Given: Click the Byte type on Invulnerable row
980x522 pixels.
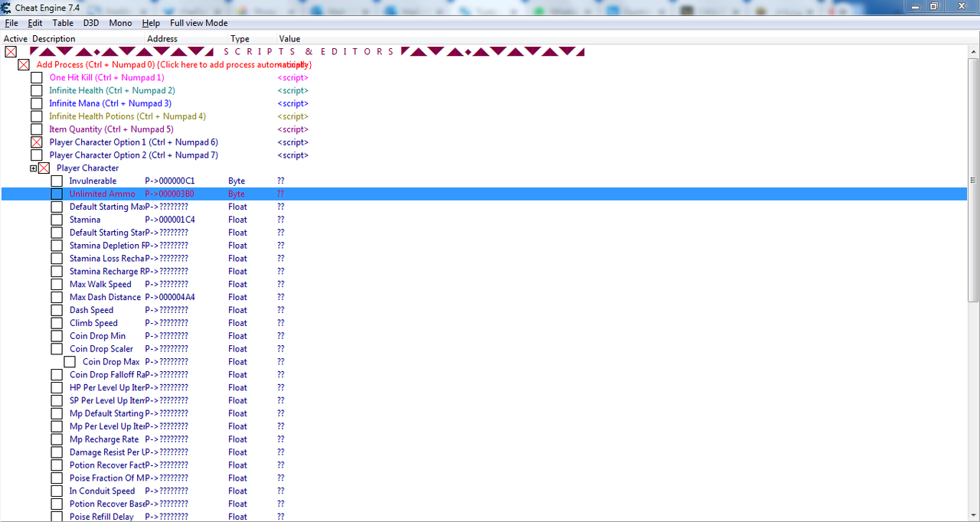Looking at the screenshot, I should click(x=237, y=181).
